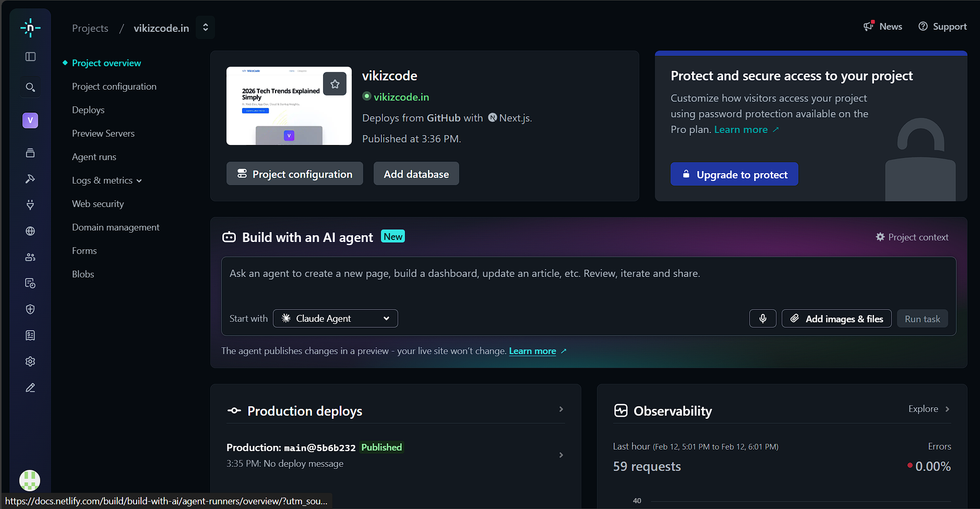Select the vikizcode project avatar in the sidebar
Viewport: 980px width, 509px height.
click(30, 120)
